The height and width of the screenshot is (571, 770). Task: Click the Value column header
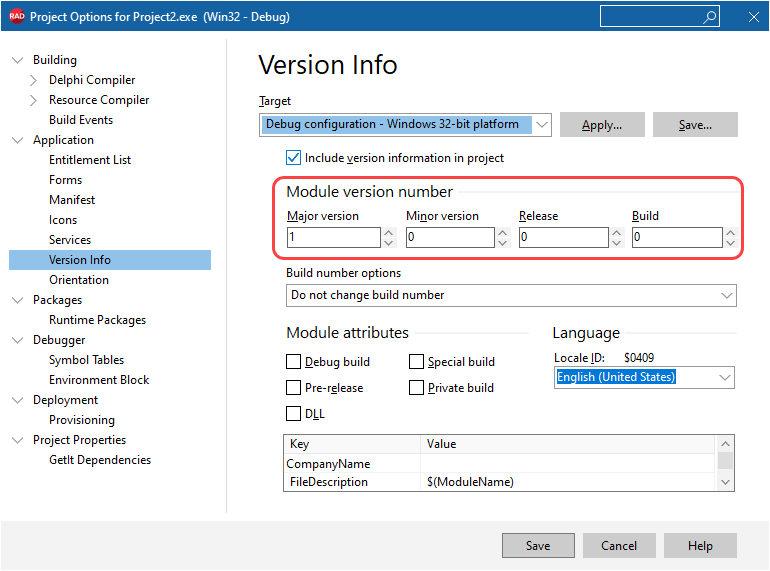[x=569, y=444]
